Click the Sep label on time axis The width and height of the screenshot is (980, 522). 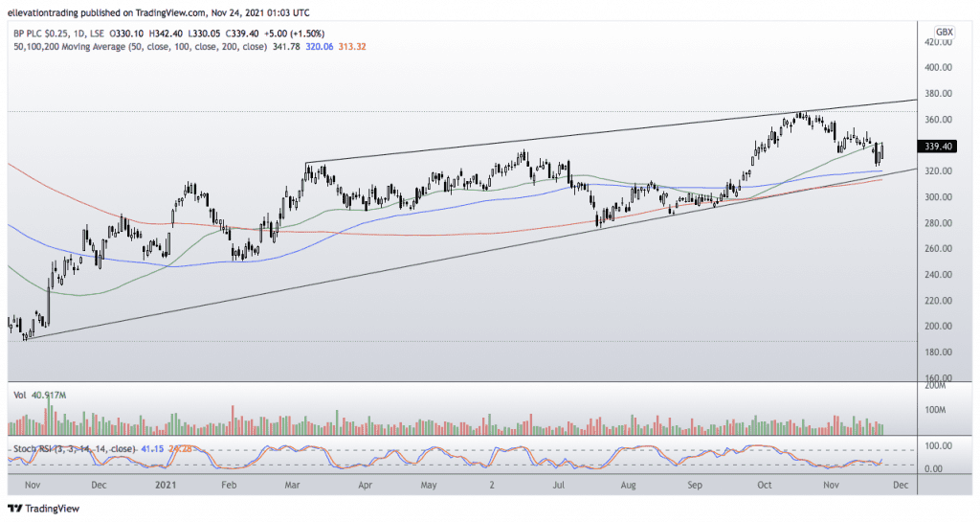tap(695, 485)
